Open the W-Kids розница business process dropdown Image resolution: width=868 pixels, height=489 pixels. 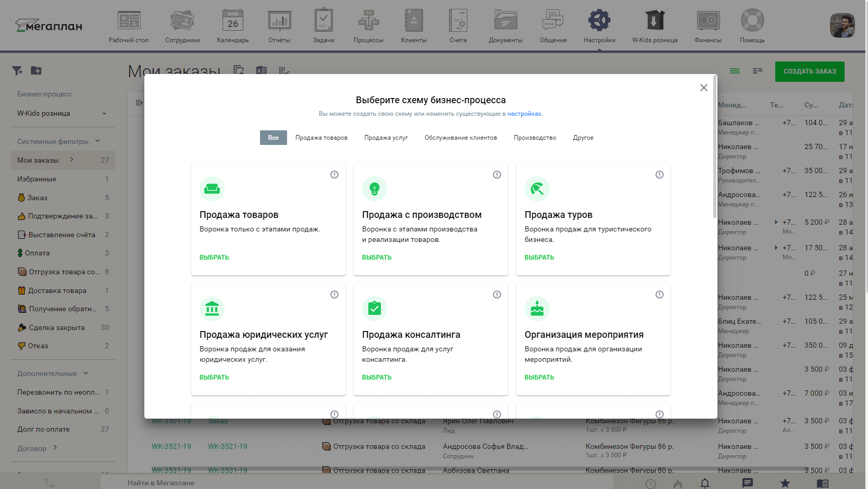tap(63, 114)
